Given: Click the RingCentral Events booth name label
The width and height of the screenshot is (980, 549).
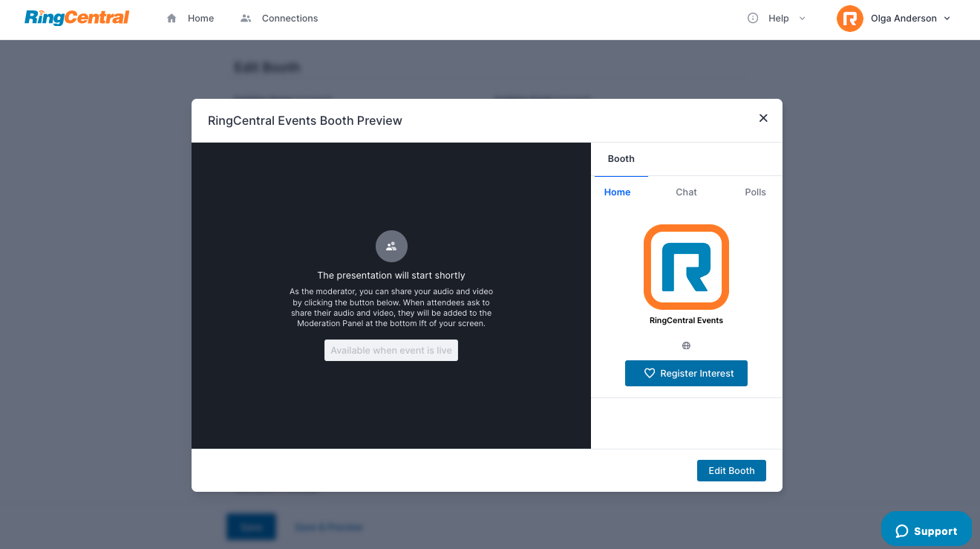Looking at the screenshot, I should (686, 321).
